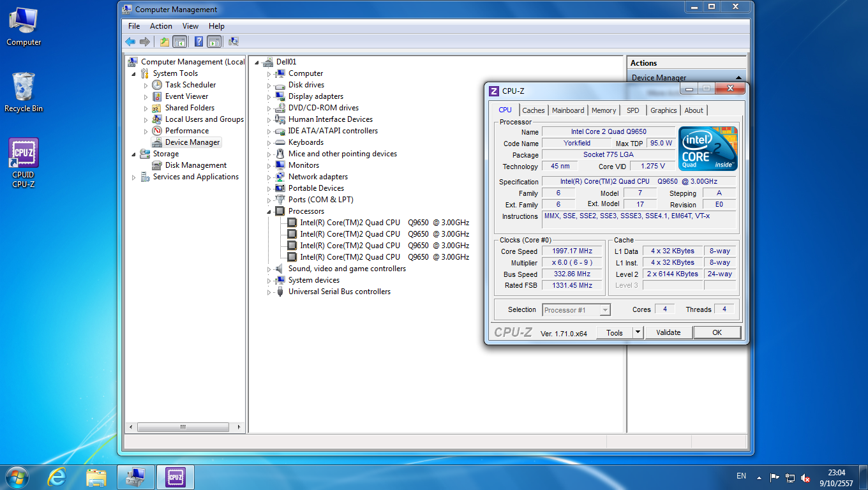Toggle the Show/Hide Console Tree button
The image size is (868, 490).
click(x=180, y=41)
